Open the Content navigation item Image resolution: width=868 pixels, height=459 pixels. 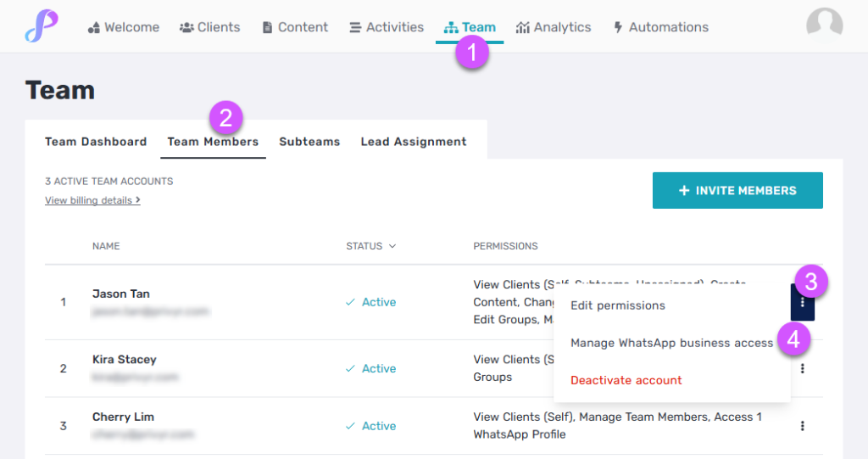pos(295,27)
